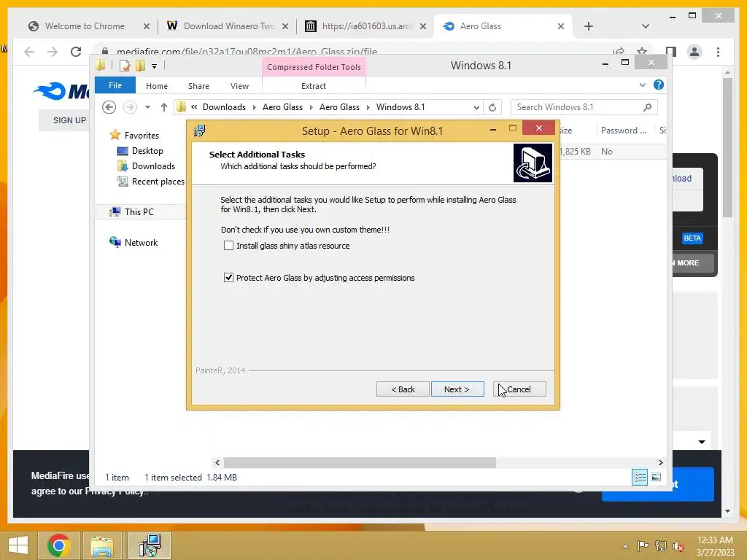This screenshot has height=560, width=747.
Task: Go back in the setup wizard
Action: tap(403, 389)
